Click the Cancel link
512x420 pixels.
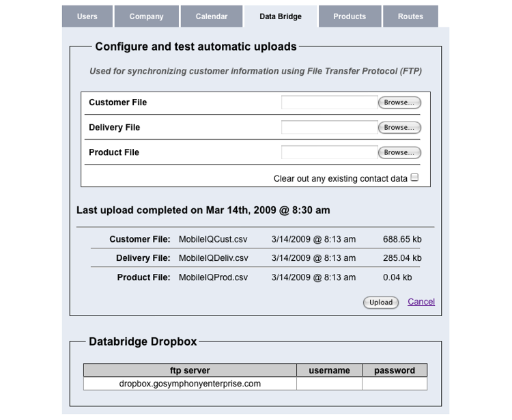click(x=421, y=302)
